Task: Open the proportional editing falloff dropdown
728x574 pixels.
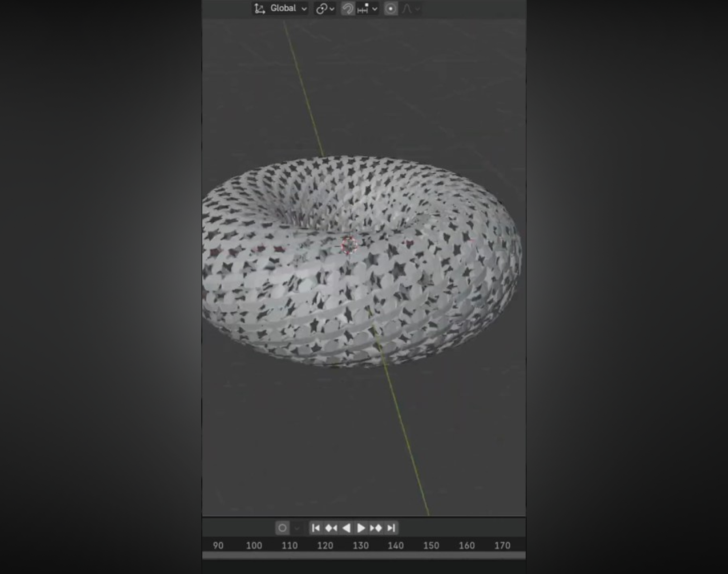Action: (411, 8)
